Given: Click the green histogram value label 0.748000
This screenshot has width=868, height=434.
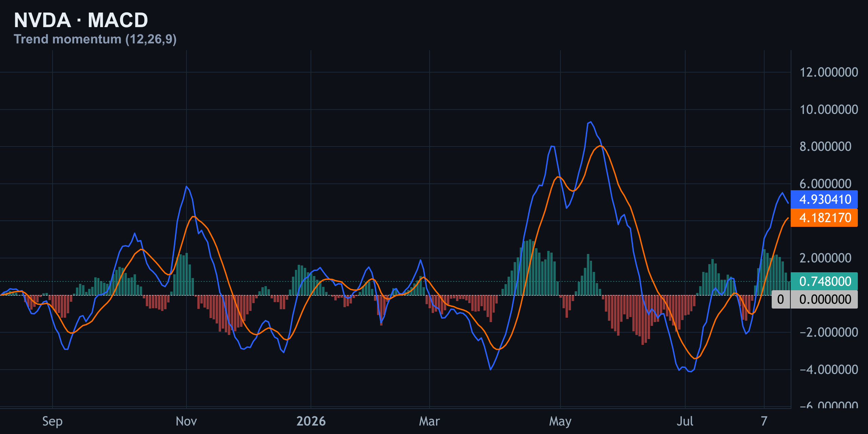Looking at the screenshot, I should pos(824,281).
